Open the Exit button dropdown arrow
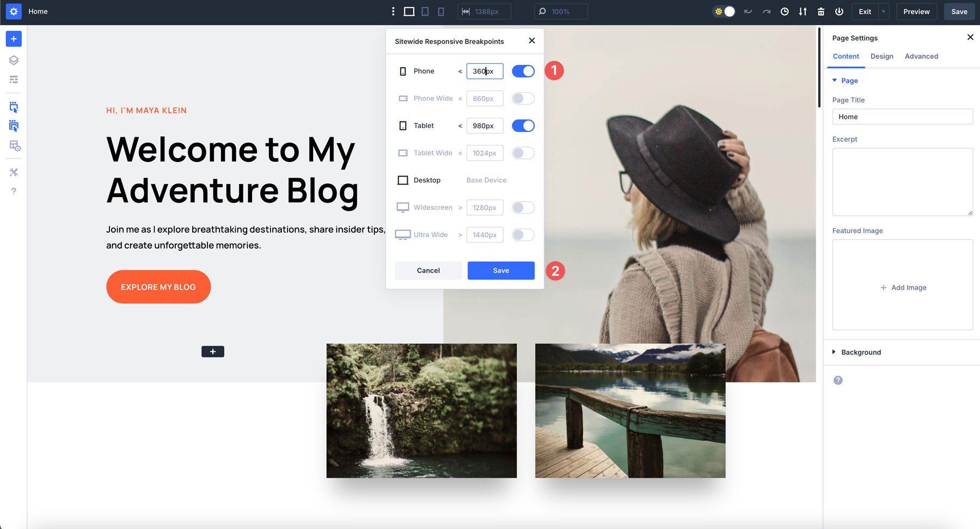Screen dimensions: 980x529 pyautogui.click(x=883, y=11)
